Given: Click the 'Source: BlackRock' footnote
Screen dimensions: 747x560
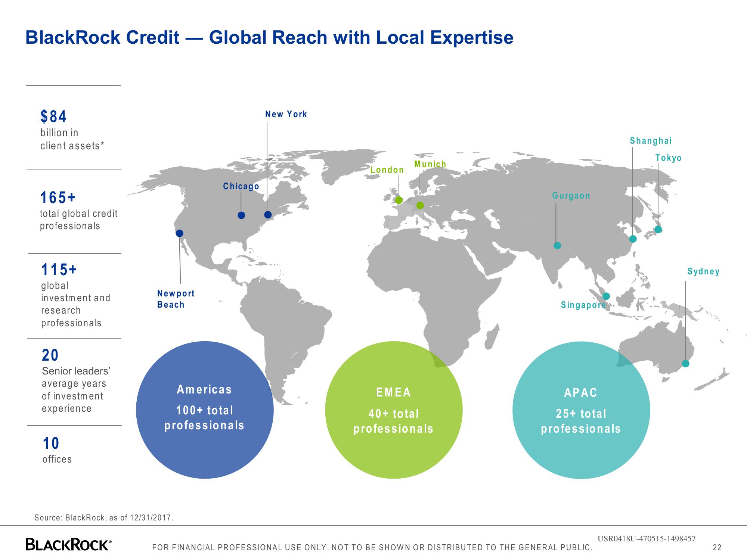Looking at the screenshot, I should (104, 518).
